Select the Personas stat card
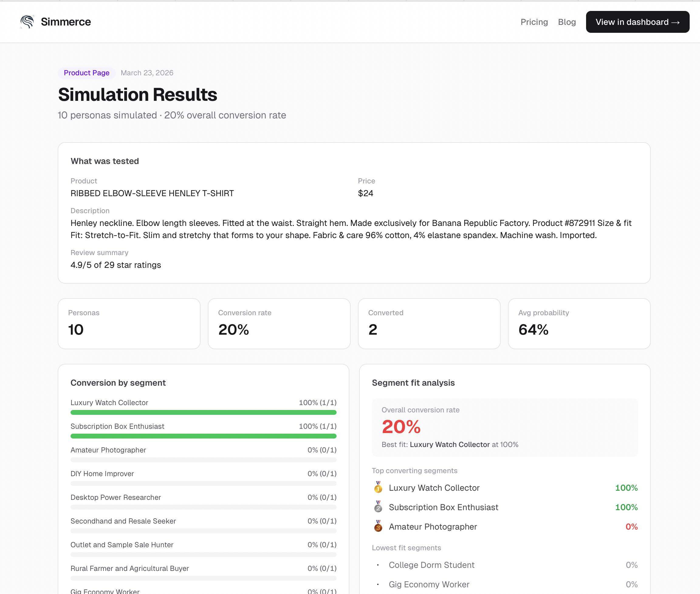700x594 pixels. 129,323
